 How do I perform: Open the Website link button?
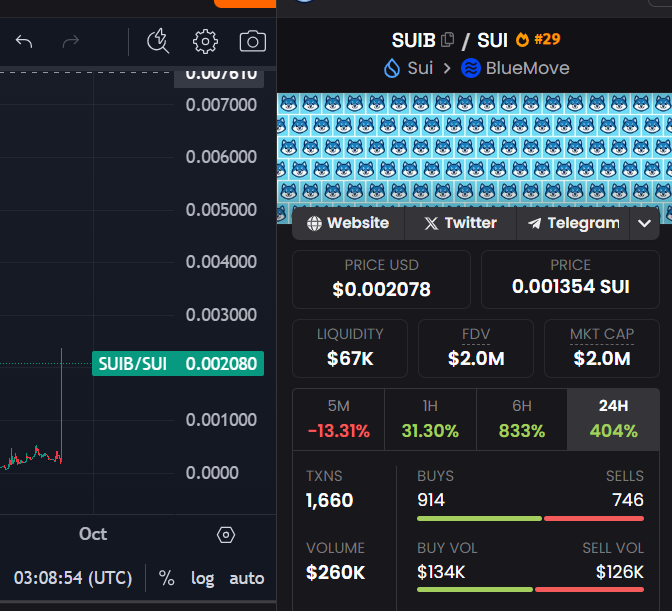click(348, 223)
